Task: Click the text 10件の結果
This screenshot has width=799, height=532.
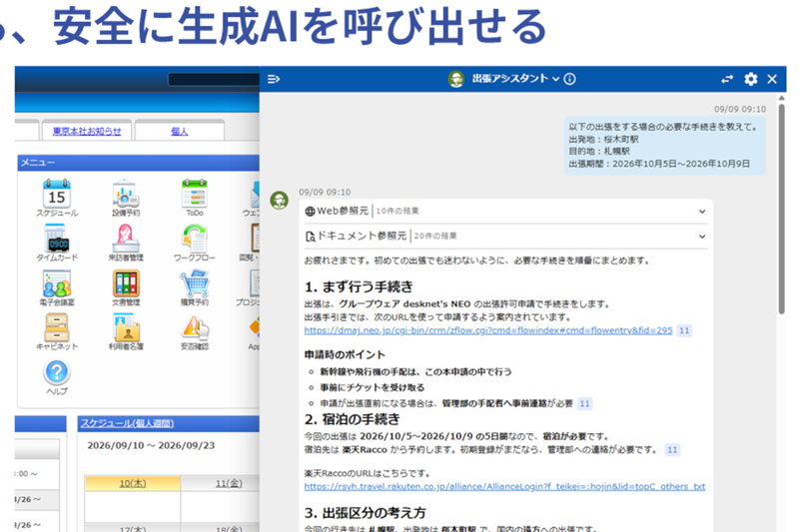Action: 398,212
